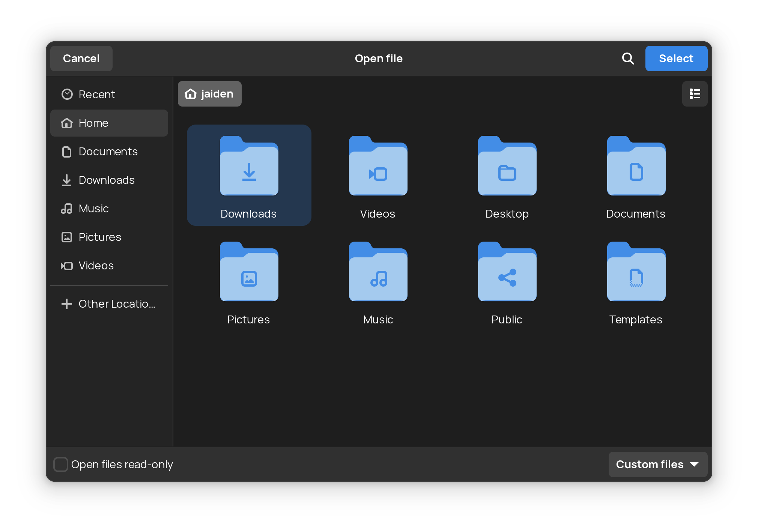Open the Downloads folder icon
The height and width of the screenshot is (532, 758).
(249, 165)
